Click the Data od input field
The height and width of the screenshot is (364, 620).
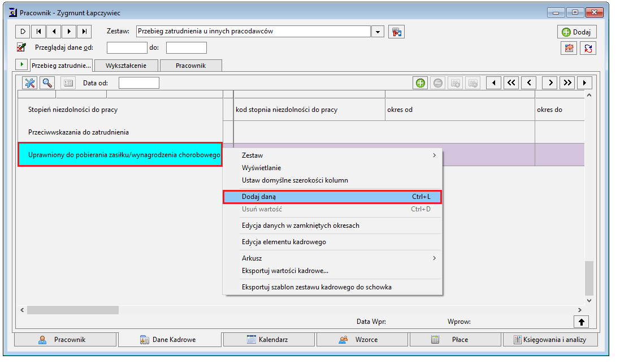pos(139,83)
